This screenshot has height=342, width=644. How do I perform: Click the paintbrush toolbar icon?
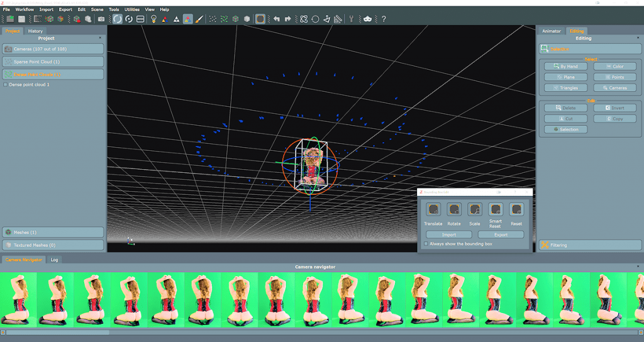tap(198, 19)
